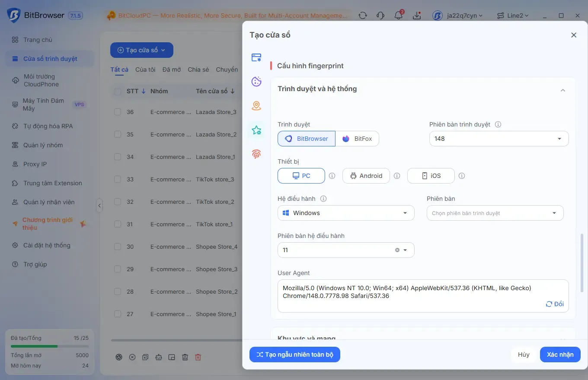Check the row 33 TikTok store_3 checkbox
Screen dimensions: 588x380
pos(118,179)
